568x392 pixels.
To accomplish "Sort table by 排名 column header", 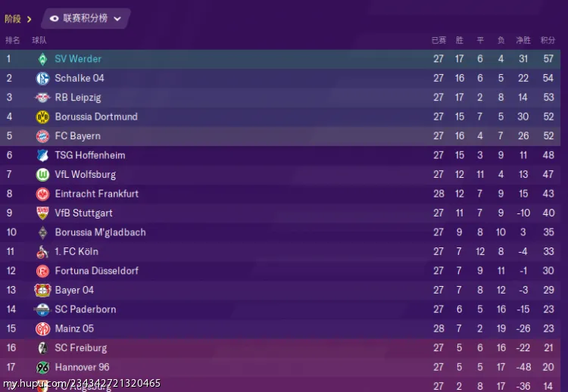I will [x=13, y=40].
